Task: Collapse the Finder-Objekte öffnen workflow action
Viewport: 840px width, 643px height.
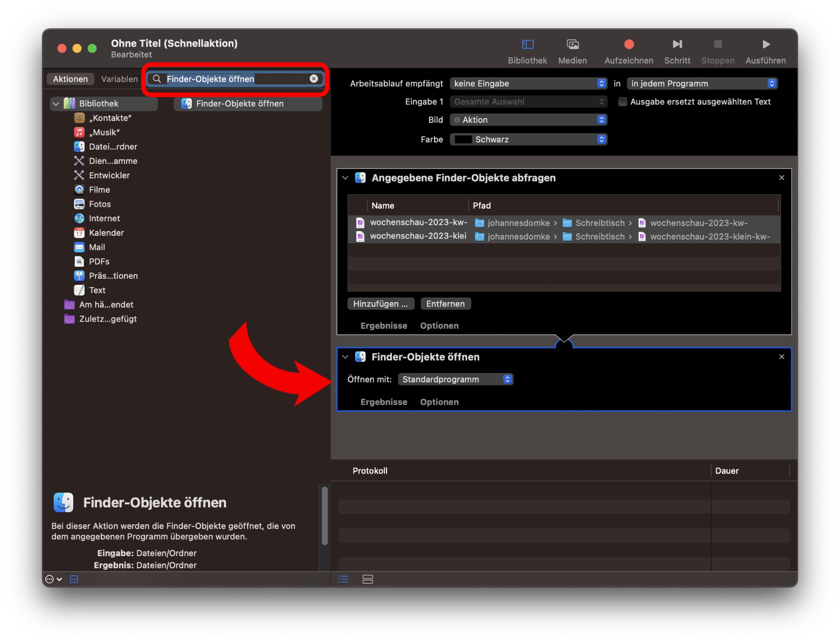Action: pos(345,357)
